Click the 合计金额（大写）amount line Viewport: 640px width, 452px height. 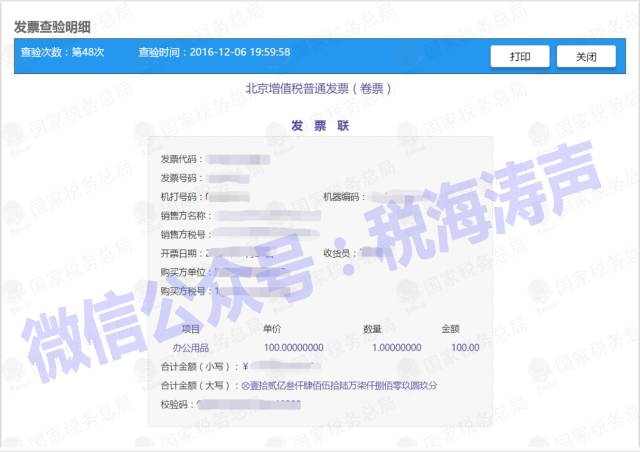[x=300, y=385]
